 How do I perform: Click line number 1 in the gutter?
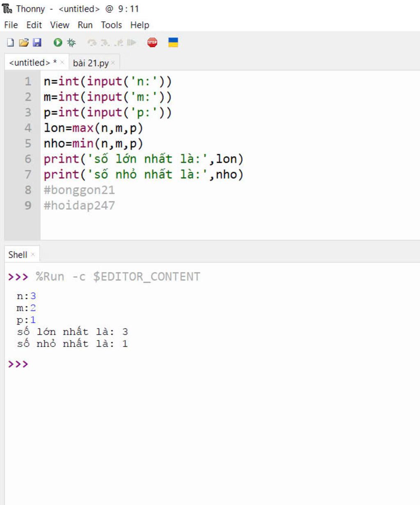[28, 81]
